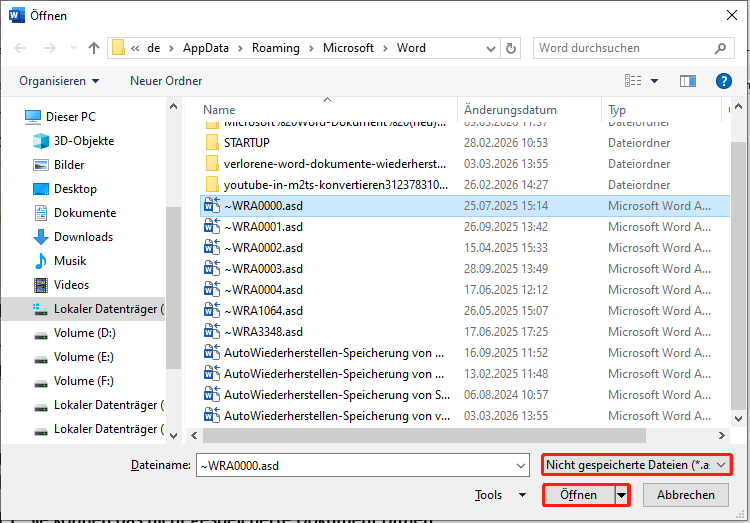This screenshot has width=750, height=523.
Task: Click the ~WRA0002.asd file icon
Action: 212,247
